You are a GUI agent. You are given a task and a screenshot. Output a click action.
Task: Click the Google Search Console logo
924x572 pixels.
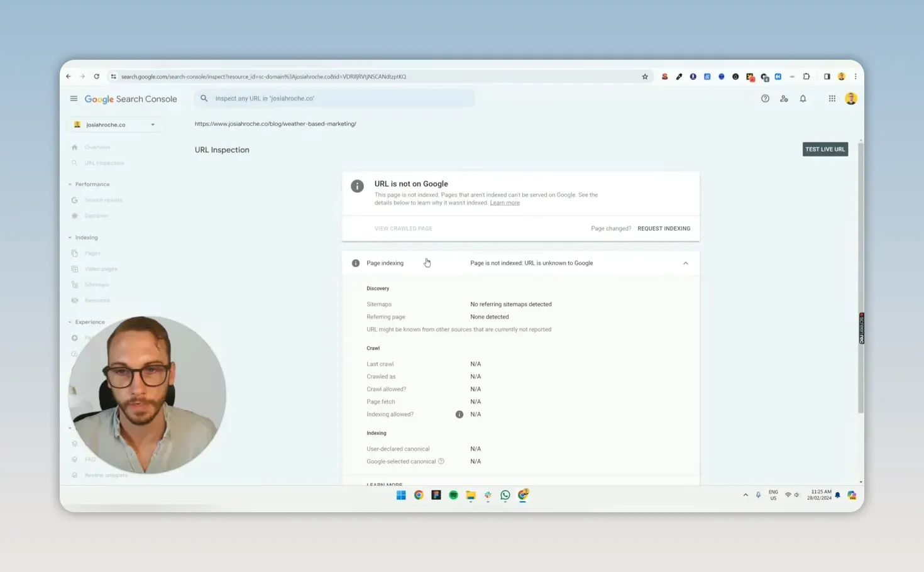(x=131, y=99)
